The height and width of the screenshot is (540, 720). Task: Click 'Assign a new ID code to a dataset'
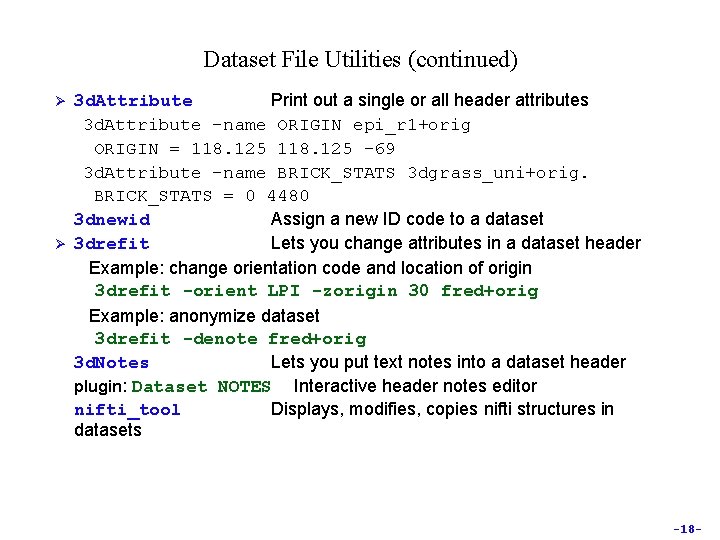(407, 219)
